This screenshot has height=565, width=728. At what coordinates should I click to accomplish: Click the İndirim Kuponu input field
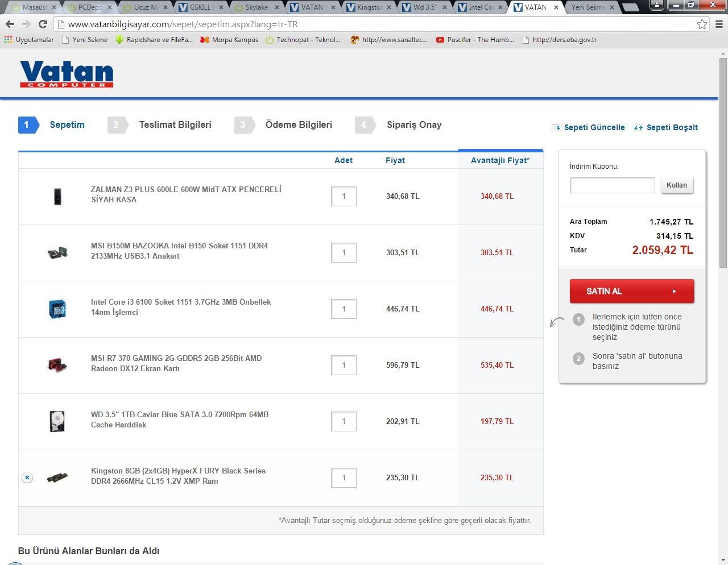coord(613,185)
